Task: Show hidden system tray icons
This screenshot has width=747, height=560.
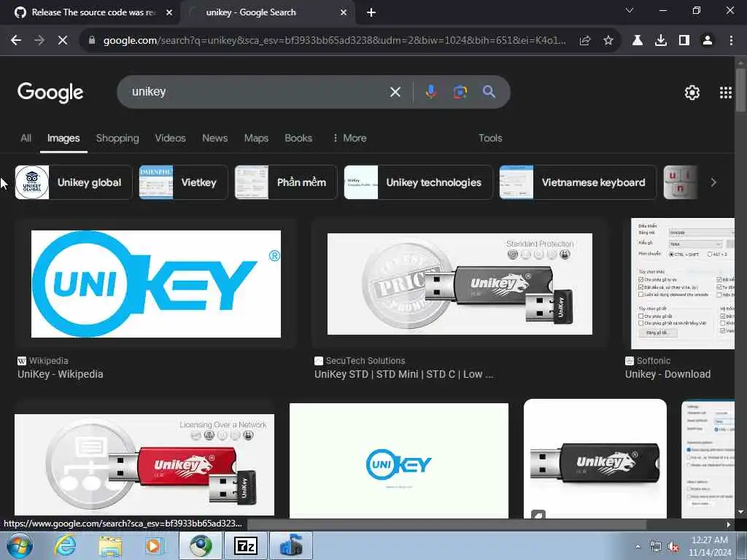Action: click(x=638, y=546)
